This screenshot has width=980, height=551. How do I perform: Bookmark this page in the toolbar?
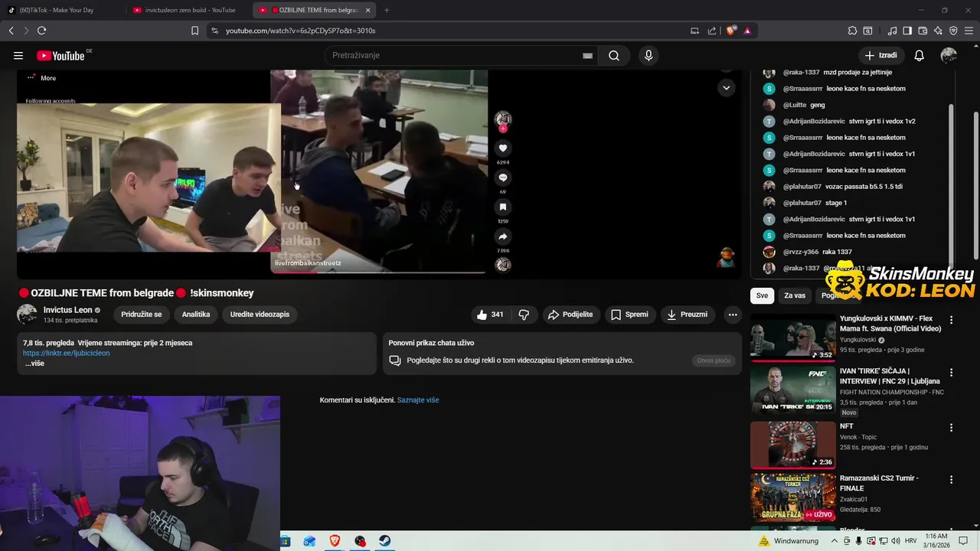[194, 31]
